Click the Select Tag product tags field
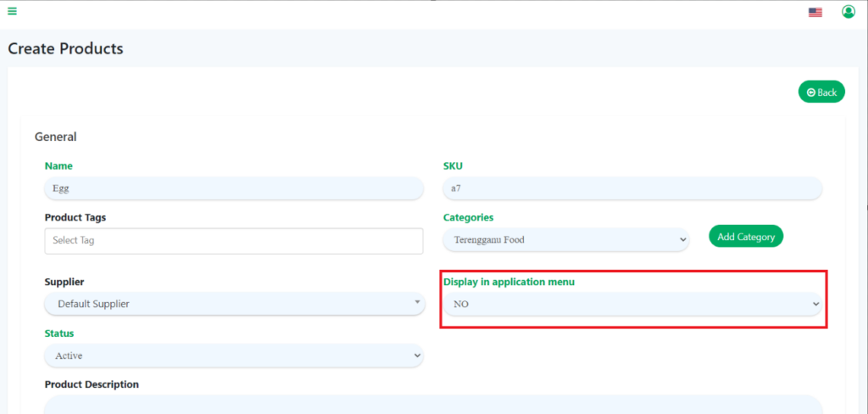 tap(234, 240)
